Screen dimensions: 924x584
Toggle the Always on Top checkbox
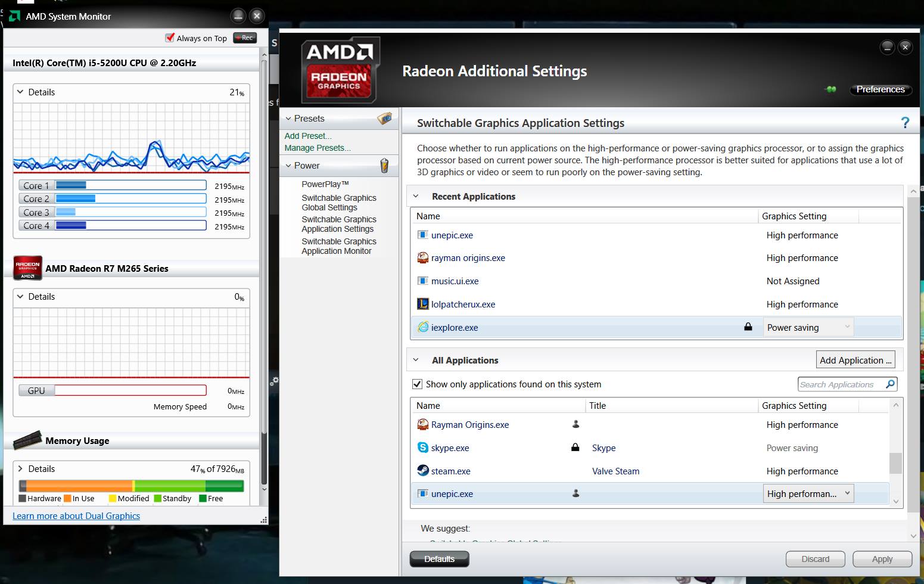pos(170,38)
